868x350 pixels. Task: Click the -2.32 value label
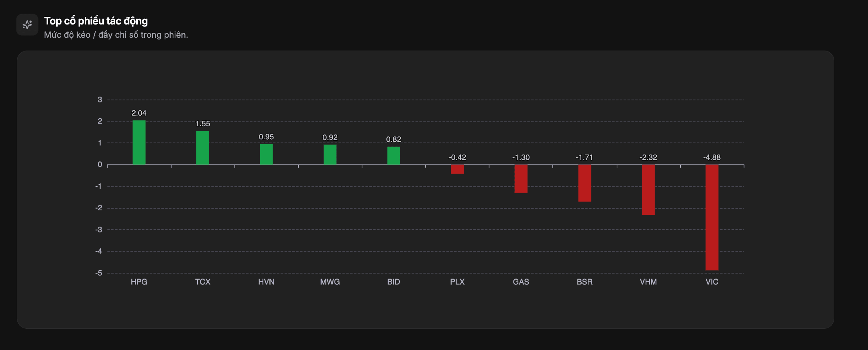[x=648, y=157]
